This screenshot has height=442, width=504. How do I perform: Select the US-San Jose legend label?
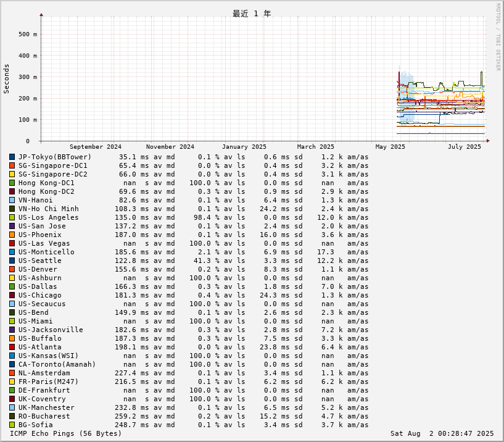click(x=42, y=226)
